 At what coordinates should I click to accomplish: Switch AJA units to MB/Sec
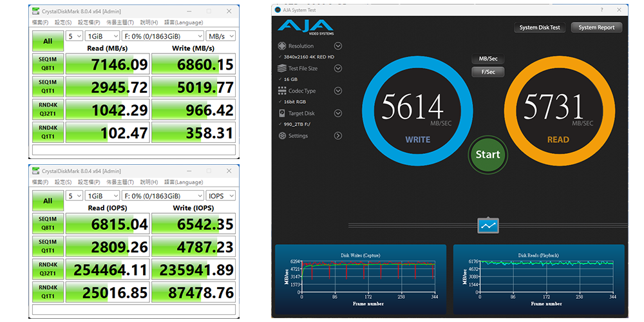coord(488,59)
